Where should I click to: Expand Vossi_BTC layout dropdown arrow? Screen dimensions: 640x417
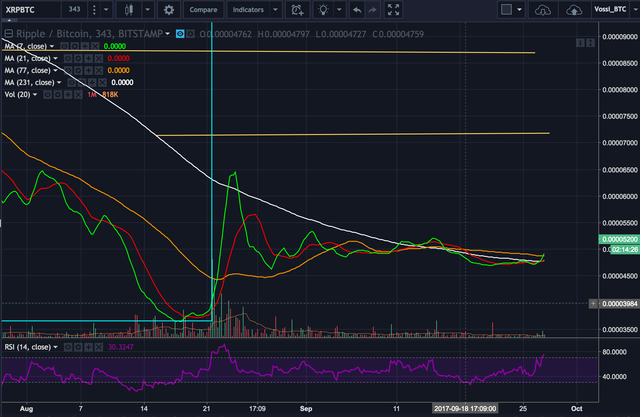tap(635, 10)
